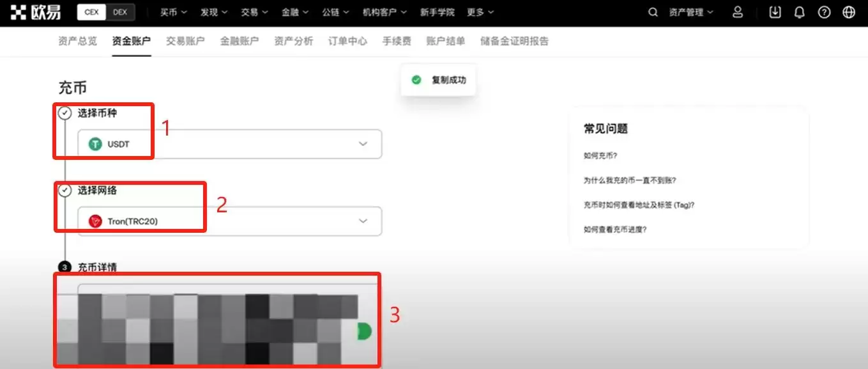Click the 欧易 OKX logo
868x369 pixels.
point(36,11)
